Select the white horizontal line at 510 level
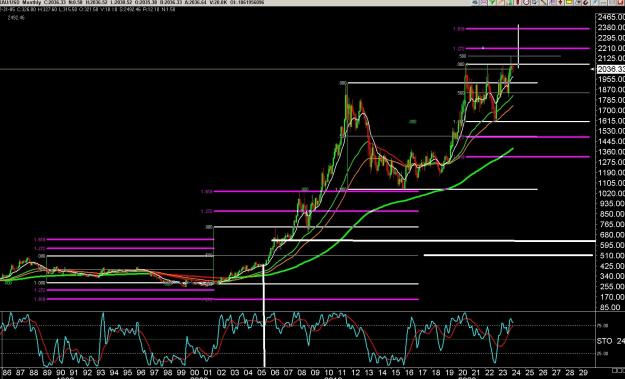Screen dimensions: 625x379 pos(508,255)
